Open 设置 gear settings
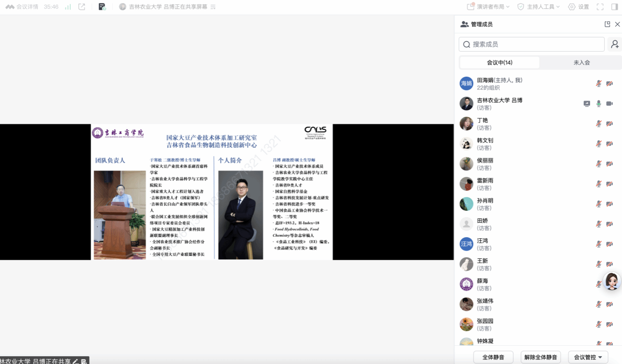 [x=578, y=7]
